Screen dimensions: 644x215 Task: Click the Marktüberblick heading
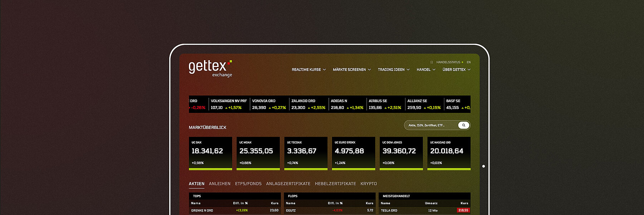(208, 128)
